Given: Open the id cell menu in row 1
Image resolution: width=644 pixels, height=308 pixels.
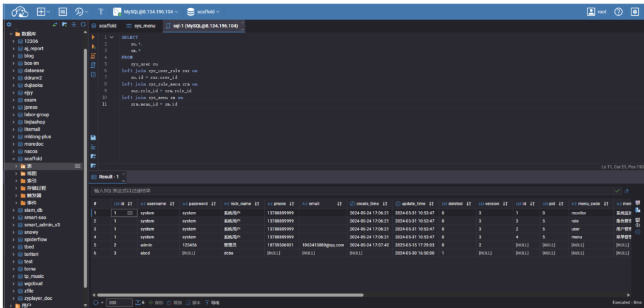Looking at the screenshot, I should [130, 213].
